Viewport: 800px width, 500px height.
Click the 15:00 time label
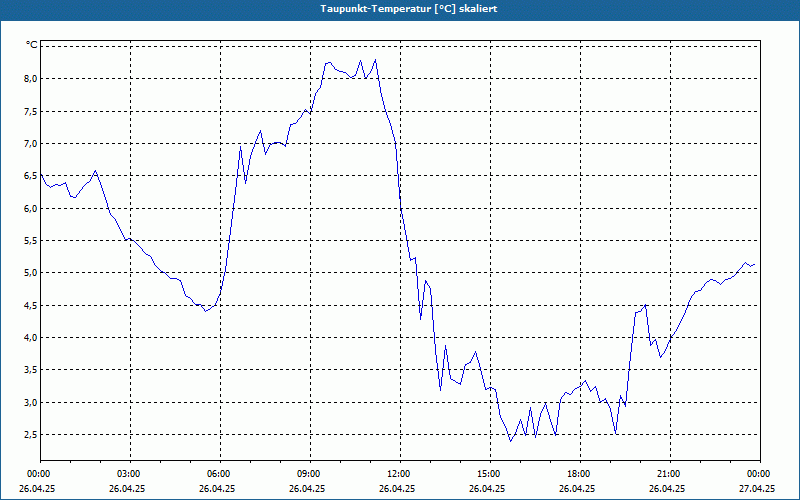(x=490, y=474)
